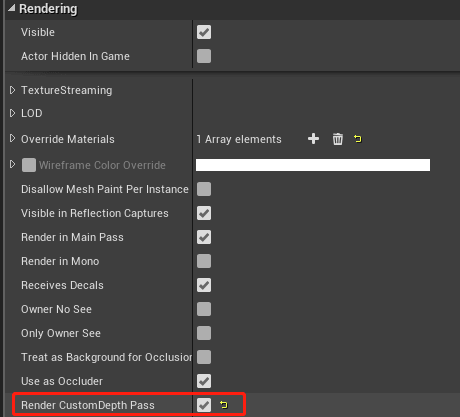This screenshot has width=460, height=417.
Task: Uncheck Render CustomDepth Pass
Action: tap(204, 405)
